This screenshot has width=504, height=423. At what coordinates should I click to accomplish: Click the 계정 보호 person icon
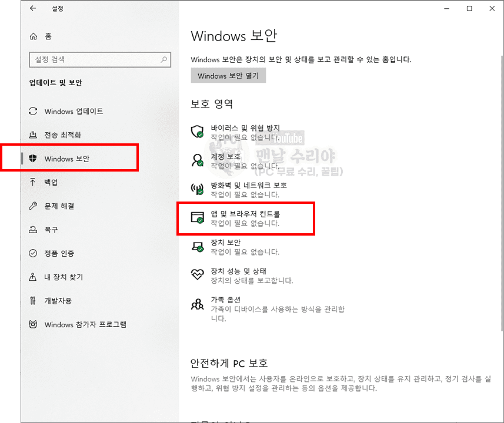pos(198,160)
